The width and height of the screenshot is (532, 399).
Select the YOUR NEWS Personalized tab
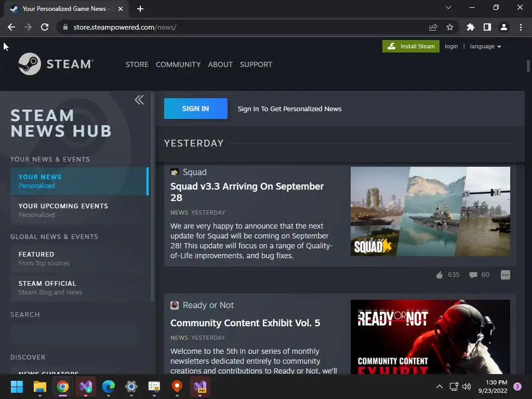79,181
